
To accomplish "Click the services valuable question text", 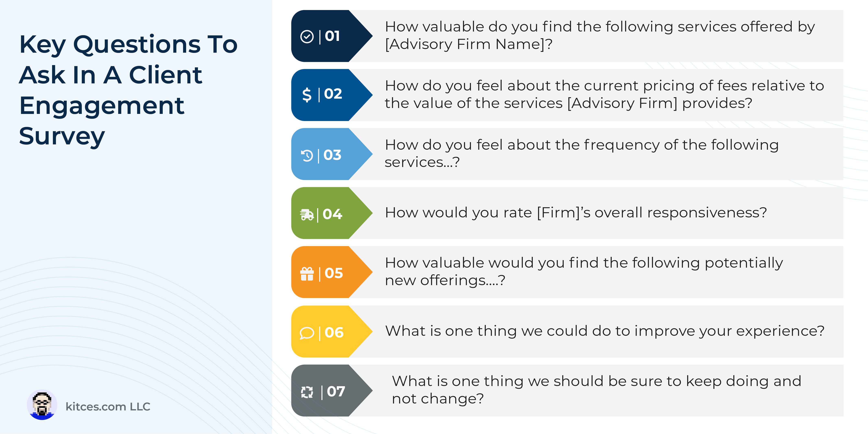I will pyautogui.click(x=600, y=35).
